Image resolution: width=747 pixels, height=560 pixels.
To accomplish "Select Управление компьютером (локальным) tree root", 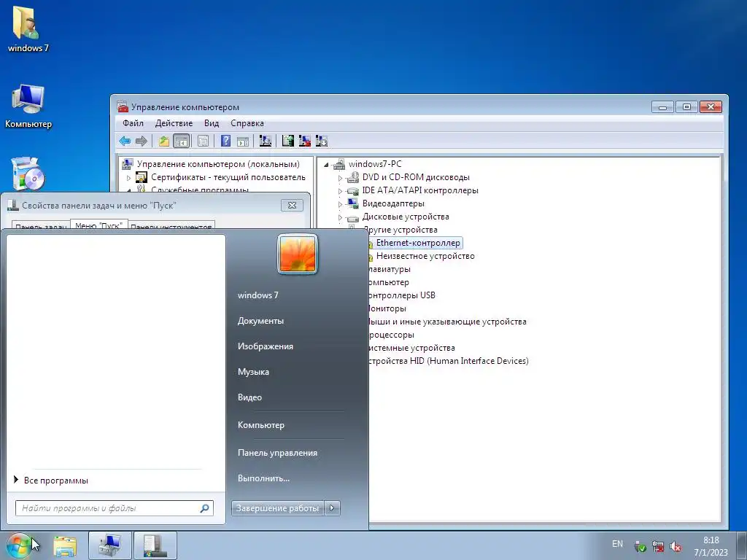I will click(x=218, y=164).
